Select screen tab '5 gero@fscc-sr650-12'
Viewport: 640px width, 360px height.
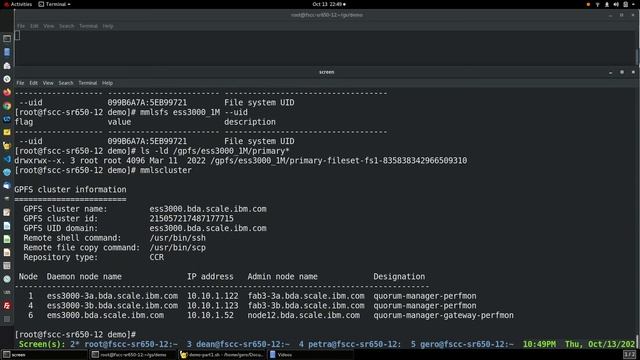(462, 344)
